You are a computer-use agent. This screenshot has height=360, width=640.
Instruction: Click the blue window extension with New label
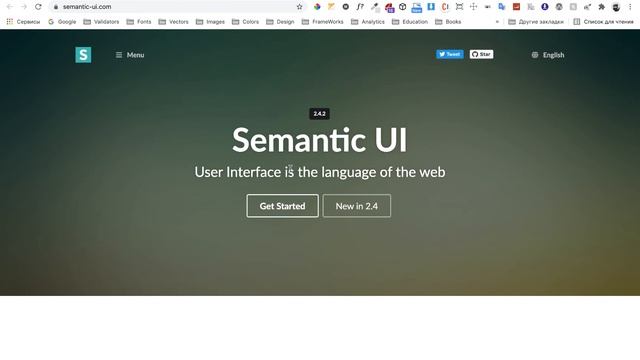point(417,7)
